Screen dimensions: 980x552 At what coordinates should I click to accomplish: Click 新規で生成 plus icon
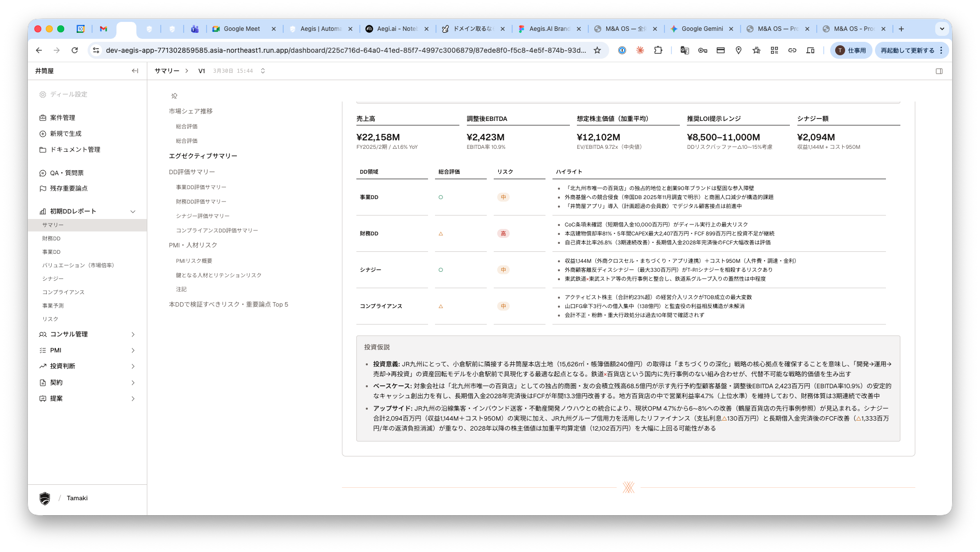click(43, 134)
